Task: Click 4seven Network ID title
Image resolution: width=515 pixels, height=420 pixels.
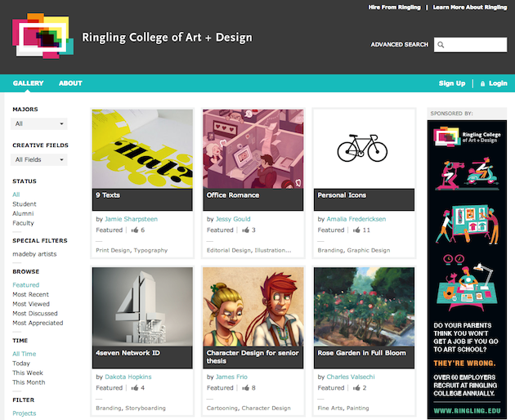Action: [x=128, y=353]
